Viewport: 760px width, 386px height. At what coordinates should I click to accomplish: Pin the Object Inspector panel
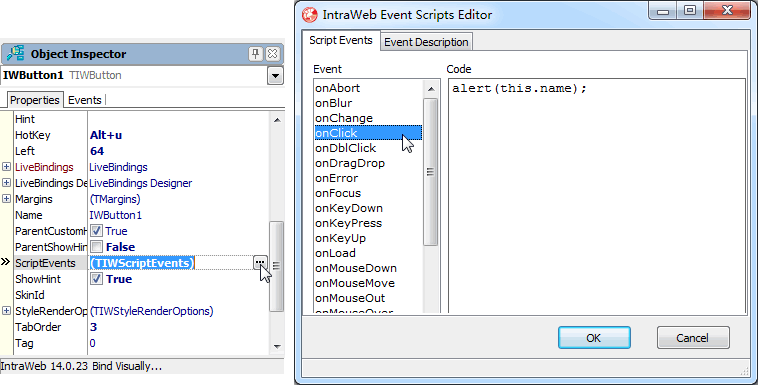256,54
